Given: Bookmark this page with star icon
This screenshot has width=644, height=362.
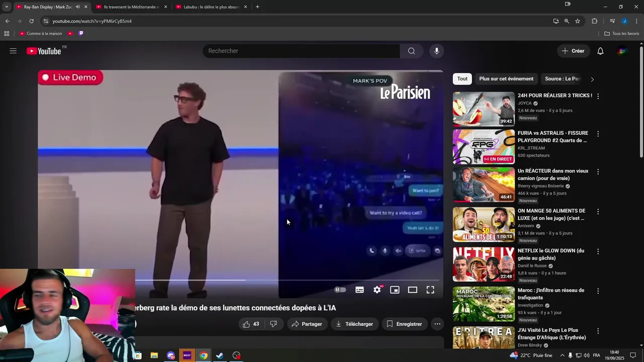Looking at the screenshot, I should tap(578, 21).
